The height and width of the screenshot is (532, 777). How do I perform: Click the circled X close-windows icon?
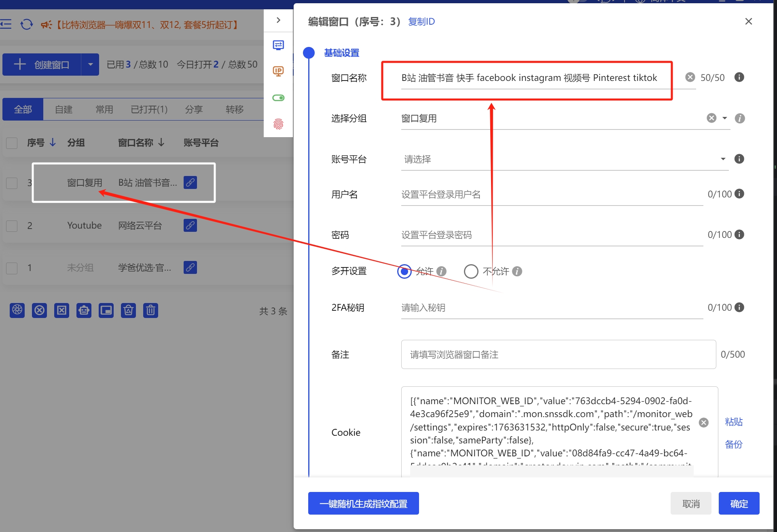39,310
